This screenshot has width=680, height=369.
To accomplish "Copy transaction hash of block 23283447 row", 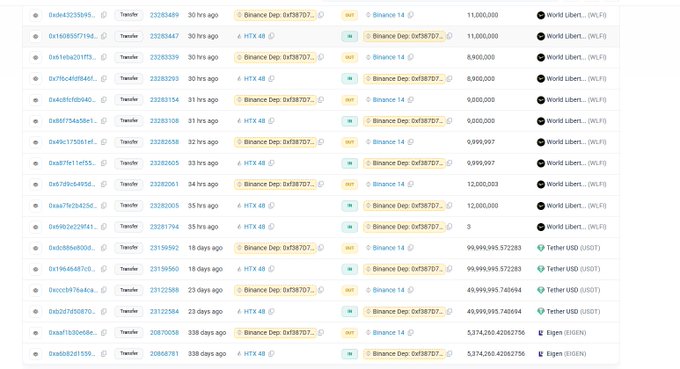I will tap(104, 36).
